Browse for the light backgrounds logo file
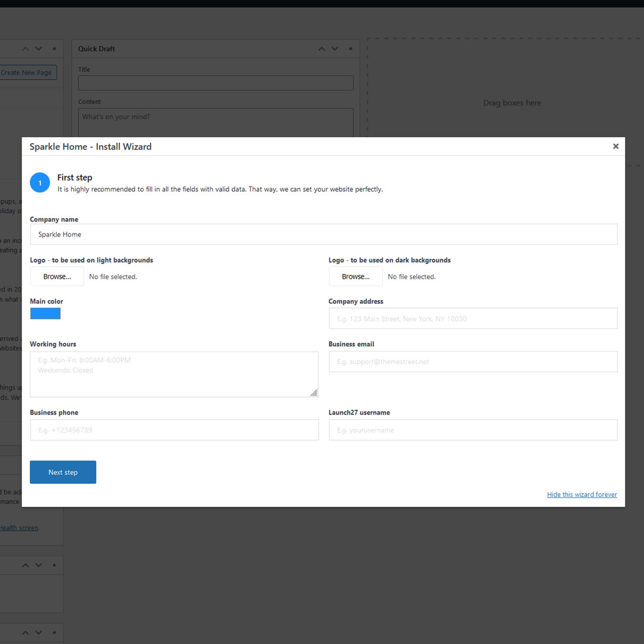 coord(57,276)
